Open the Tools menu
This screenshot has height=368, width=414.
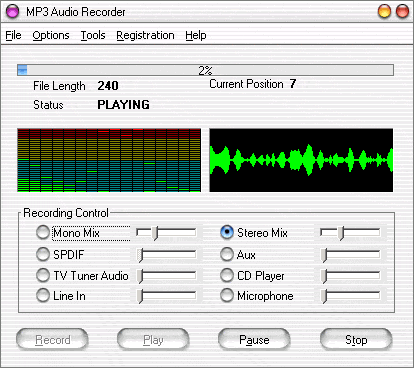tap(93, 35)
